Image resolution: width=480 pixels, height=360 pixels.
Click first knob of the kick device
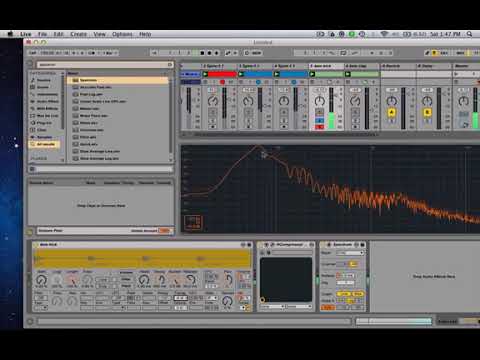tap(41, 280)
